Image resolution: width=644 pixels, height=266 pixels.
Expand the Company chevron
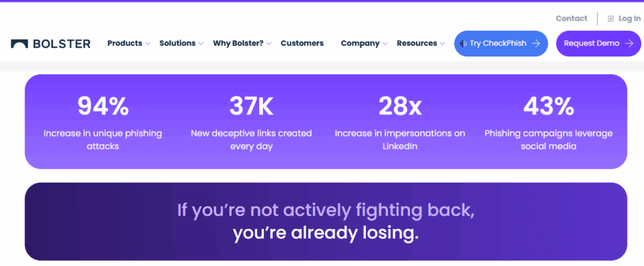[x=385, y=43]
